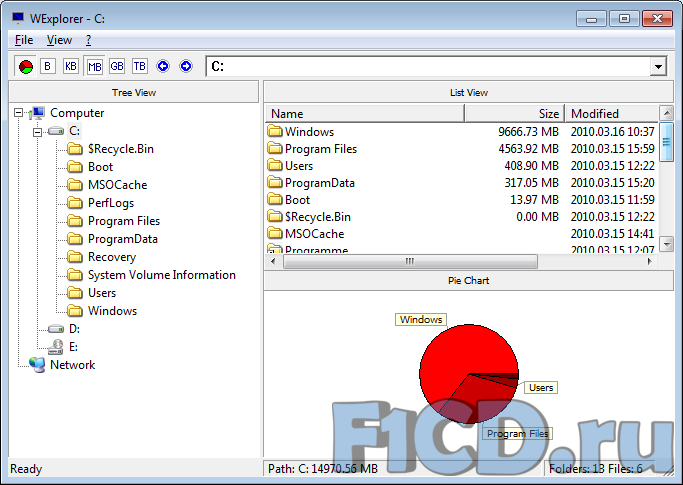Click the horizontal scrollbar right arrow
This screenshot has width=683, height=485.
(650, 261)
